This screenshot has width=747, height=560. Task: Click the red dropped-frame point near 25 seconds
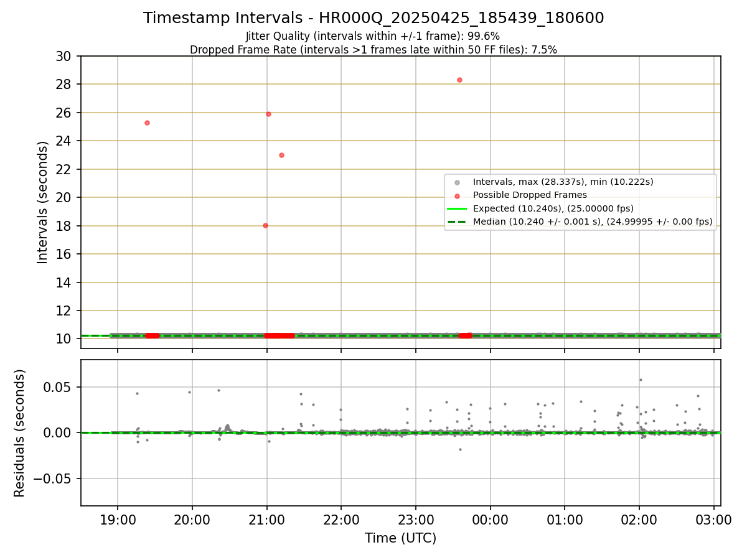147,123
